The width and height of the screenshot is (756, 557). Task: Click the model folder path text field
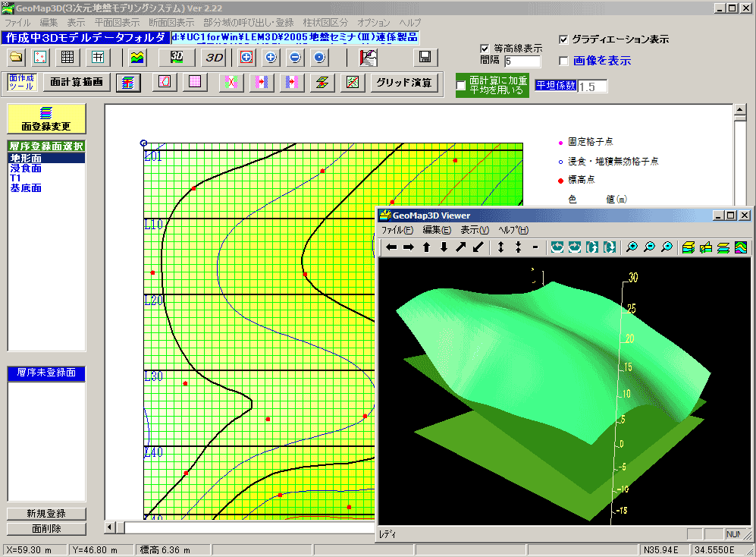coord(294,38)
